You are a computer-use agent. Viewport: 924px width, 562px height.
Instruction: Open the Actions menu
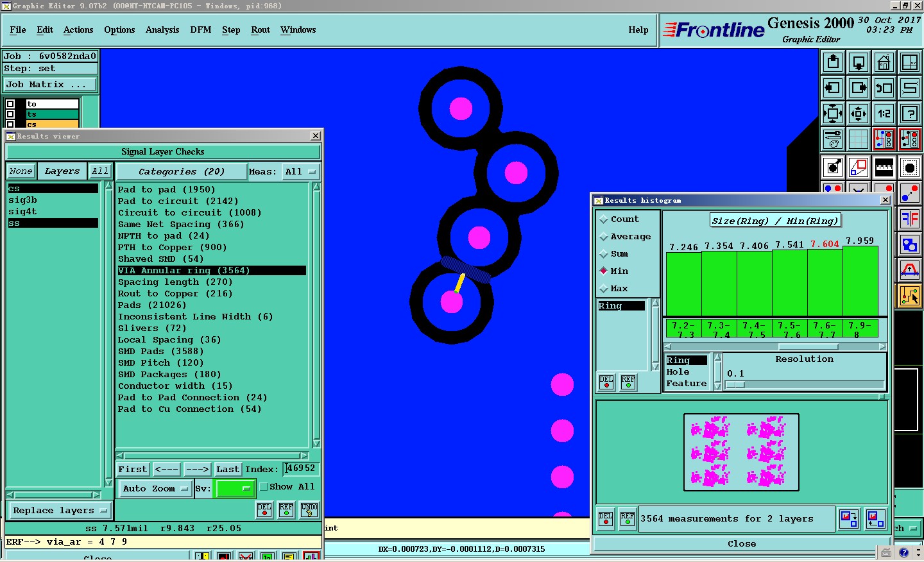coord(78,30)
